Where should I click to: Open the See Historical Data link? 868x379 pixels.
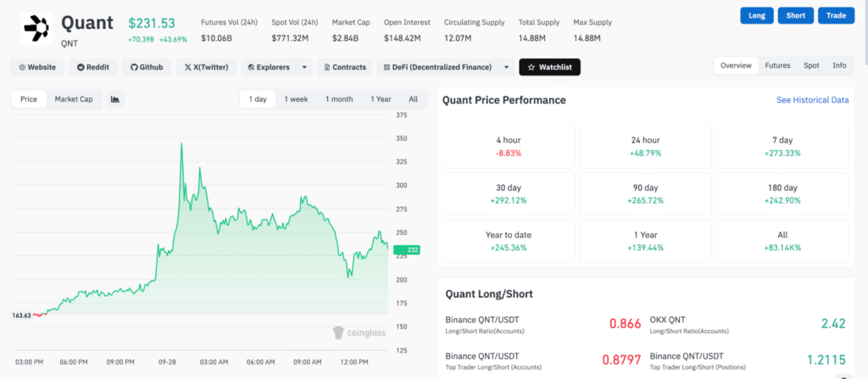[x=812, y=100]
